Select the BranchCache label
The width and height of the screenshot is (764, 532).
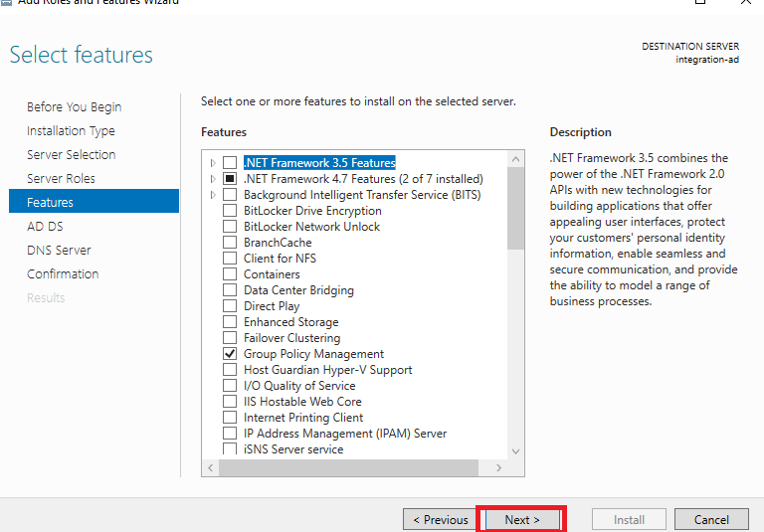click(278, 243)
